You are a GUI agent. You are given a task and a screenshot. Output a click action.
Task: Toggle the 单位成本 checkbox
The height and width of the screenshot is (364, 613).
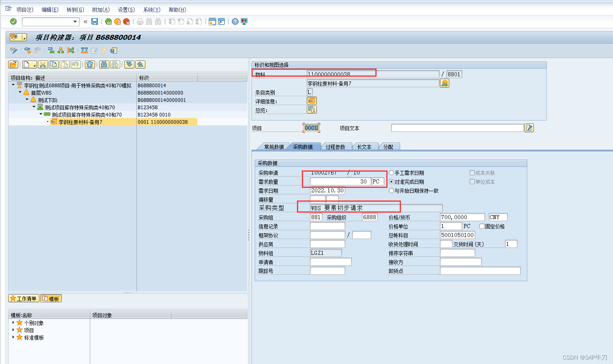(472, 182)
